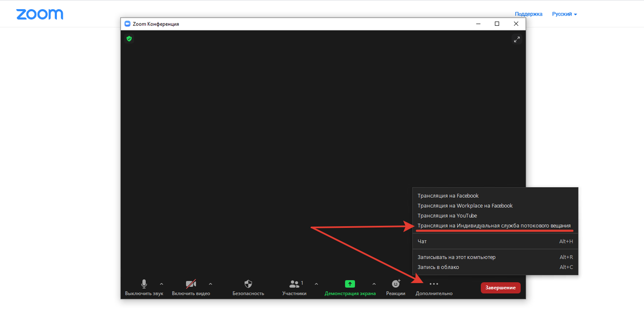Viewport: 644px width, 320px height.
Task: Maximize the Zoom Конференция window
Action: pos(497,24)
